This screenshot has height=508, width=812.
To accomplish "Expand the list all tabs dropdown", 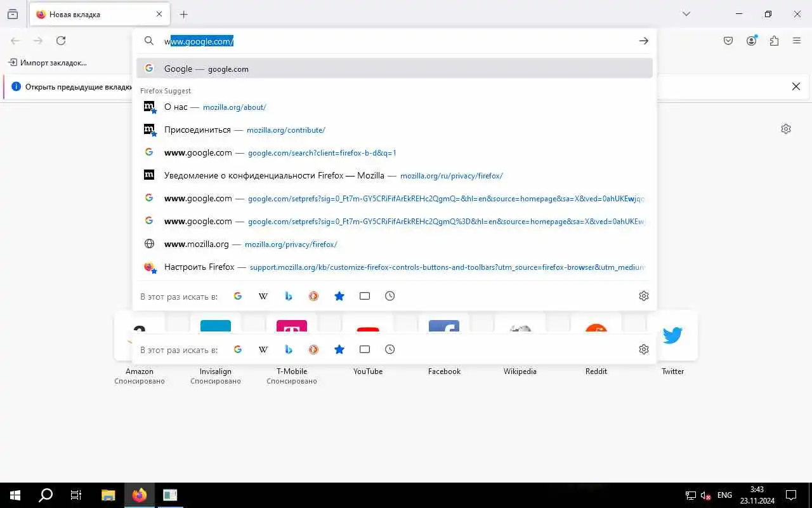I will [686, 14].
